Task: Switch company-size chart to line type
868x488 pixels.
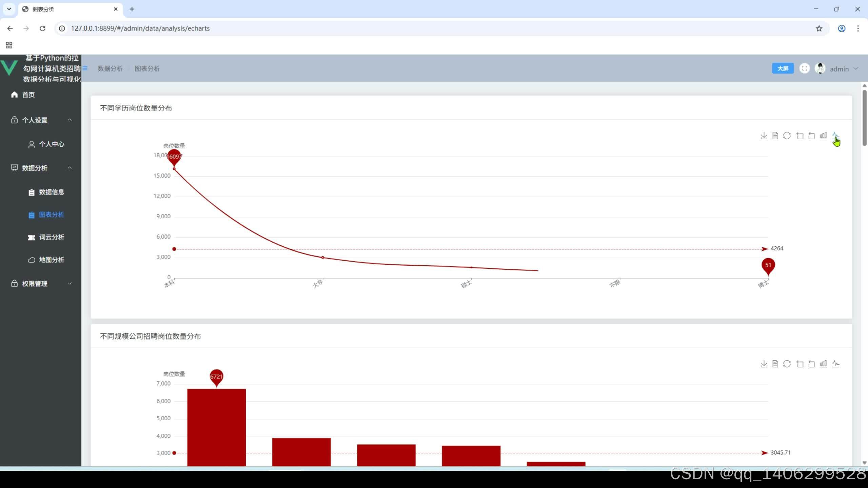Action: pyautogui.click(x=835, y=364)
